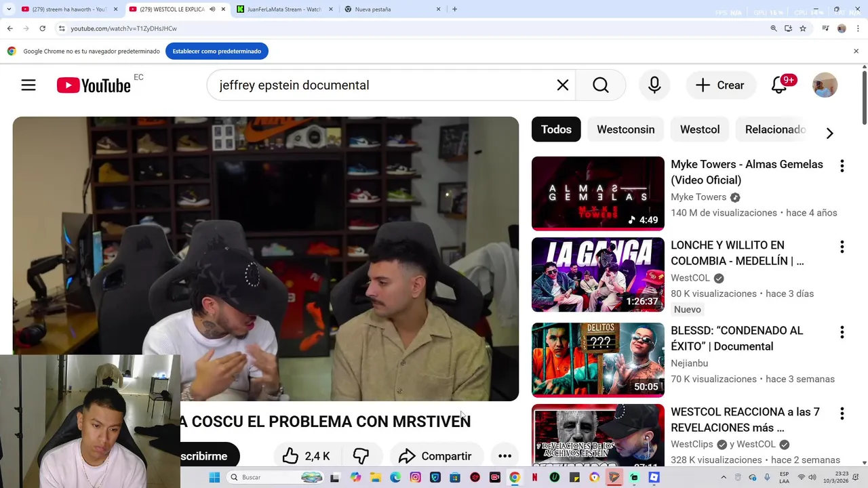Open the notifications bell
The width and height of the screenshot is (868, 488).
click(x=779, y=85)
